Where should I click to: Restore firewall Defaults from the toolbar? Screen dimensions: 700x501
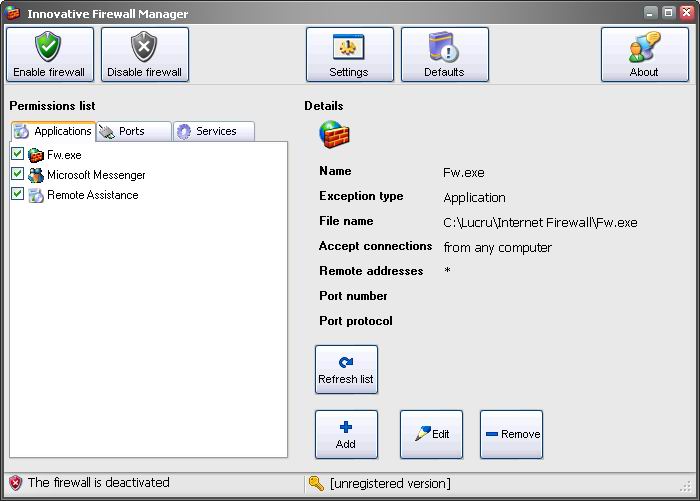(444, 54)
